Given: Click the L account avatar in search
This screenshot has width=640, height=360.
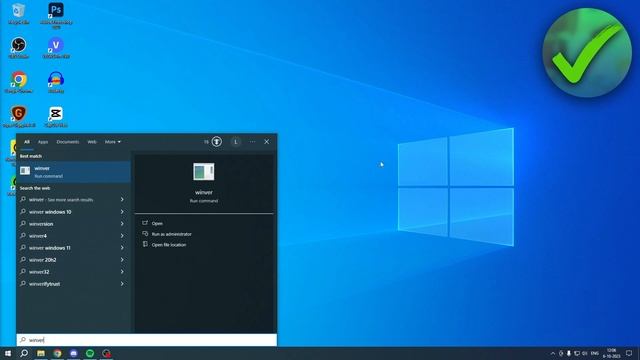Looking at the screenshot, I should click(236, 142).
